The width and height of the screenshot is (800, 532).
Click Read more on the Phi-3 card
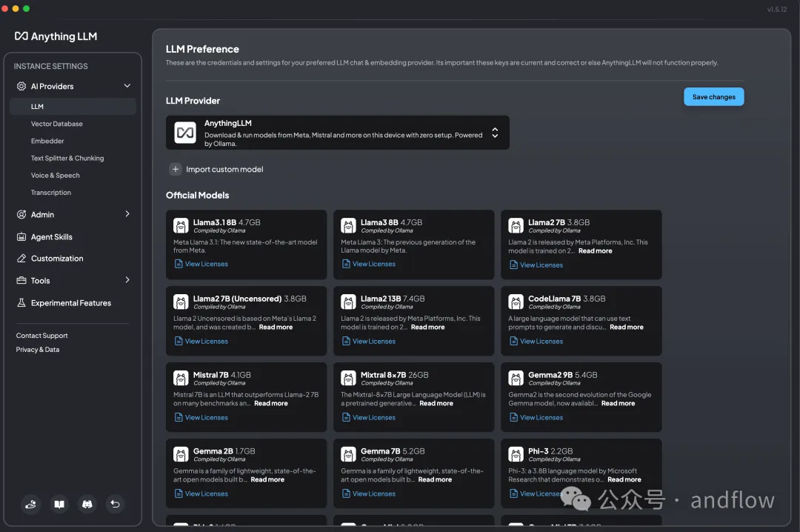click(x=624, y=479)
